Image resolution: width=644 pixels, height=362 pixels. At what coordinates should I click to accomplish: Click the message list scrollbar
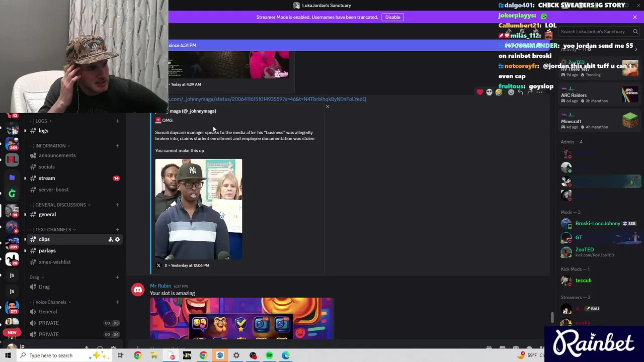click(x=552, y=317)
